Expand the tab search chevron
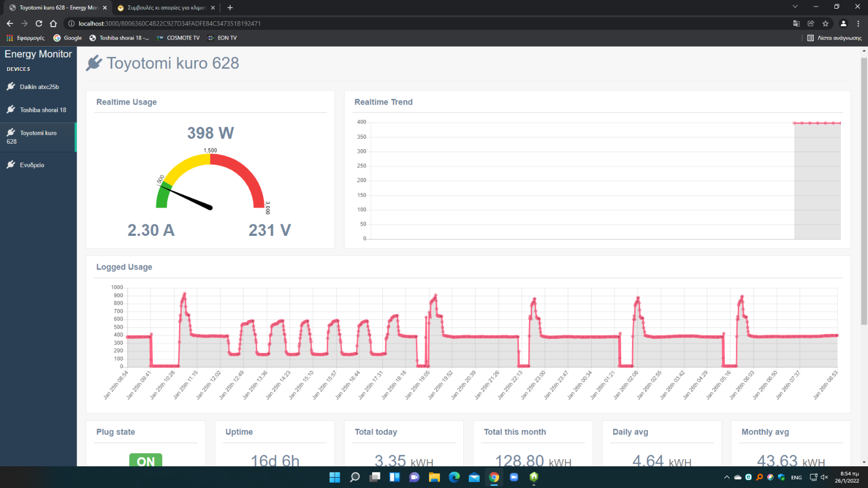Screen dimensions: 868x488 point(795,7)
